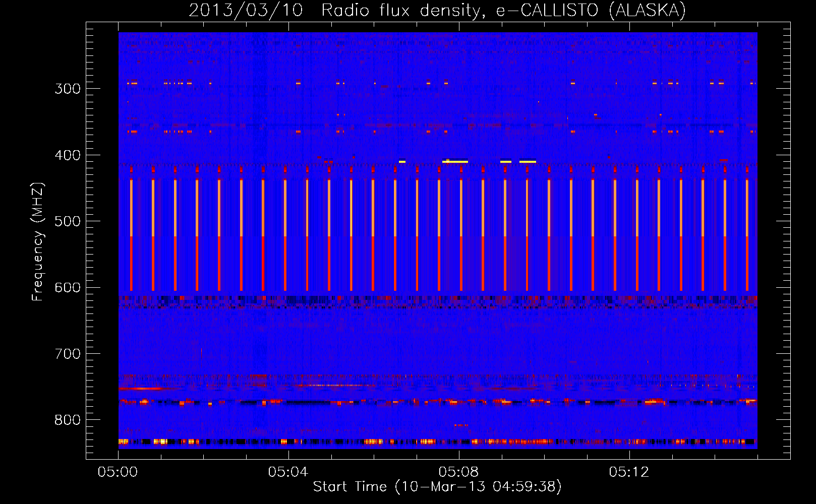Click the plot title '2013/03/10 Radio flux density'
The image size is (816, 504).
(x=336, y=10)
